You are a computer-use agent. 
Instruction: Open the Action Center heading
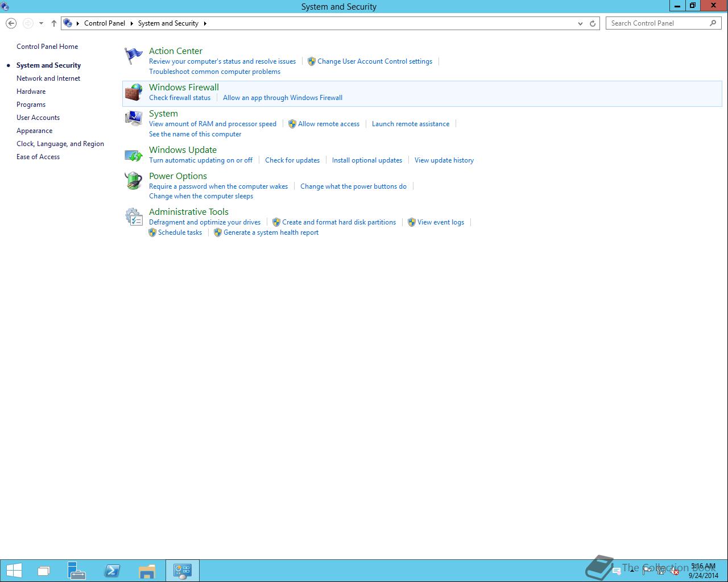coord(176,51)
